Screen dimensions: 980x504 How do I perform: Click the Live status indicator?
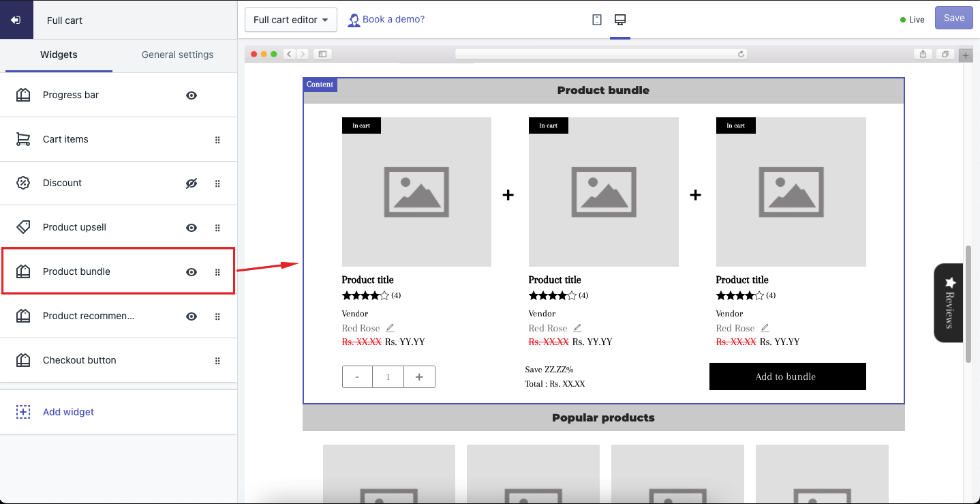click(913, 20)
